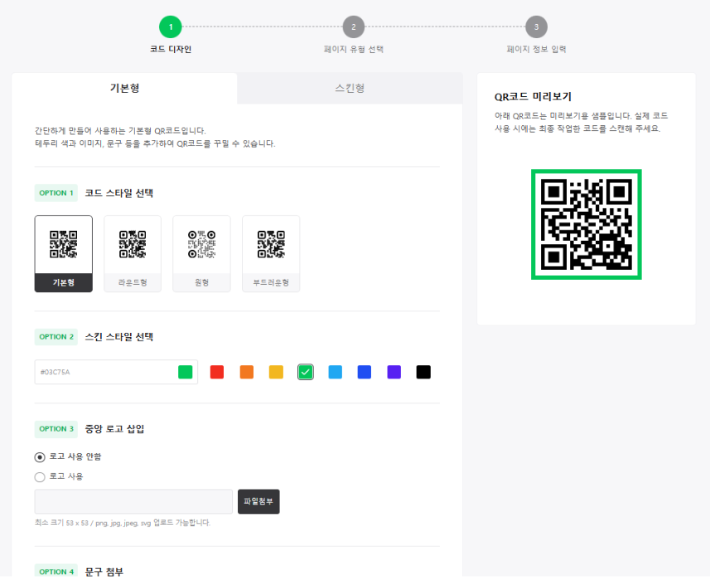Select the 라운드형 QR code style
This screenshot has width=710, height=588.
132,253
